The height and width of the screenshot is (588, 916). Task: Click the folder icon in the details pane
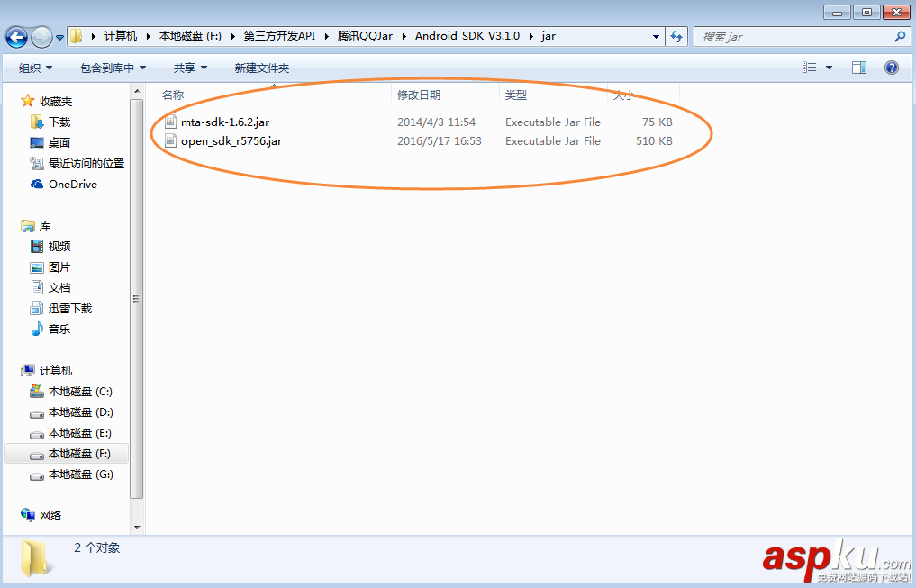(36, 559)
